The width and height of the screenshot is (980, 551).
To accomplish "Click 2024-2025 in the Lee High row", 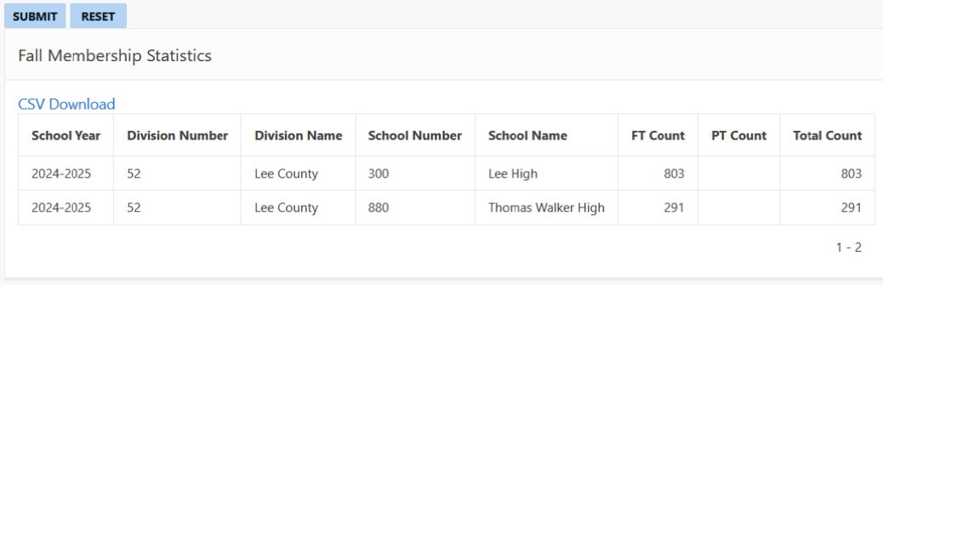I will click(66, 173).
